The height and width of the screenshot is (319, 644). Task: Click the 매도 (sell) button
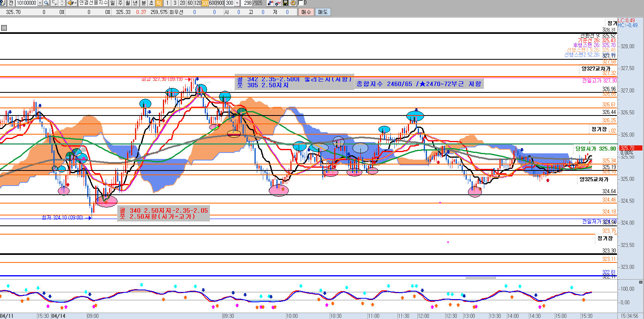click(323, 12)
